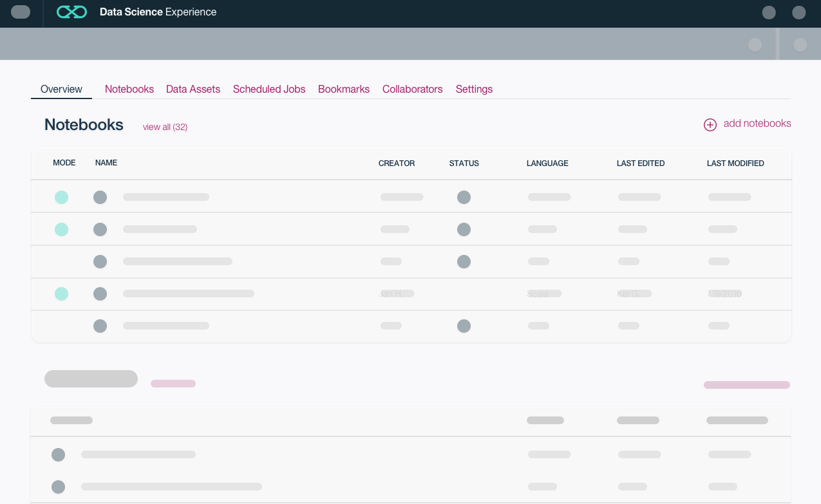The width and height of the screenshot is (821, 504).
Task: Click the Data Science Experience title
Action: [x=158, y=12]
